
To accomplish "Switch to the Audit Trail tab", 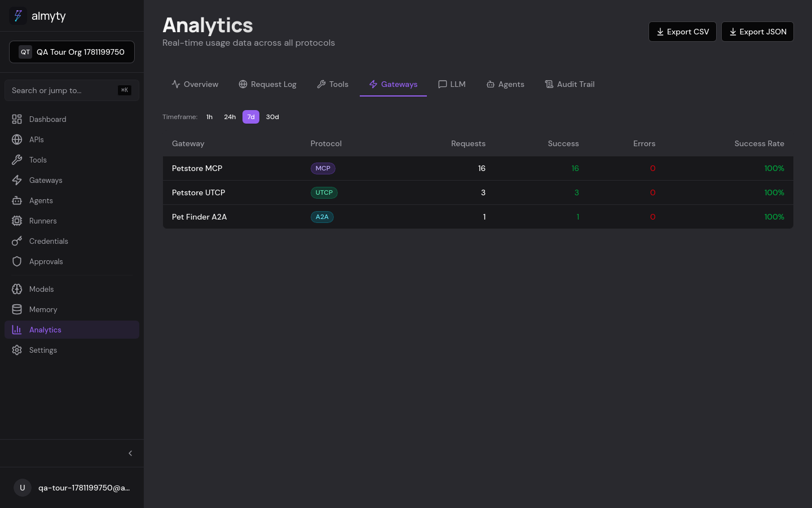I will tap(570, 84).
